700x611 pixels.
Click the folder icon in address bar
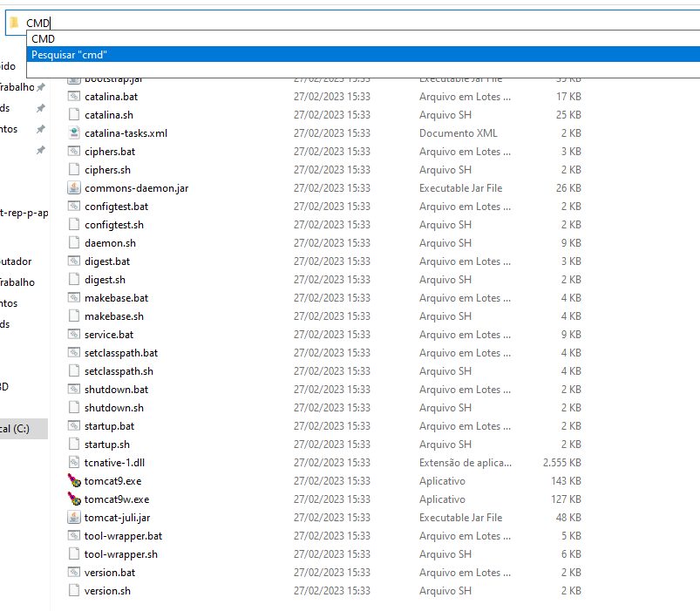click(14, 23)
